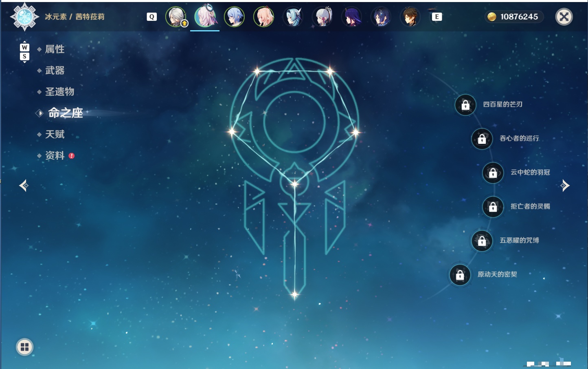Go to the 圣遗物 artifacts page
Image resolution: width=588 pixels, height=369 pixels.
tap(59, 92)
